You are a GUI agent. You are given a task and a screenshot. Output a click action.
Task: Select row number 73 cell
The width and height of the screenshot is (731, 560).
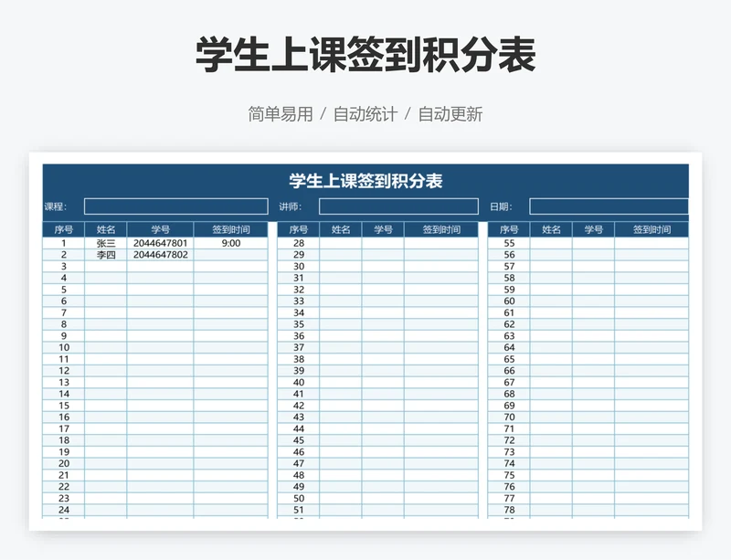pos(509,452)
